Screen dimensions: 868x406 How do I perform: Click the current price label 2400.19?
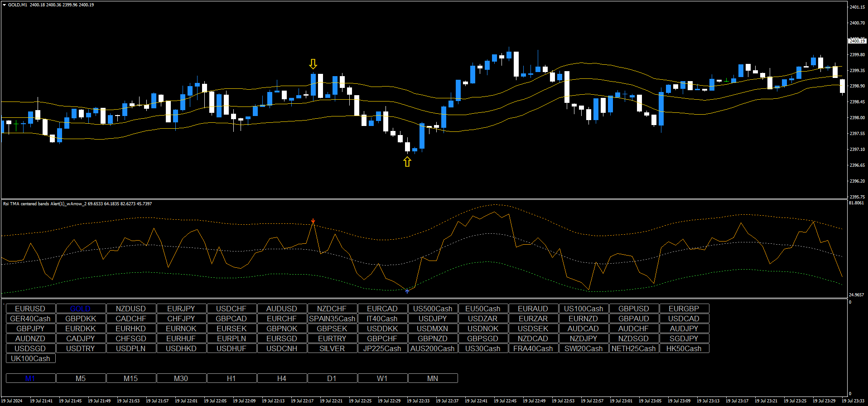tap(857, 41)
